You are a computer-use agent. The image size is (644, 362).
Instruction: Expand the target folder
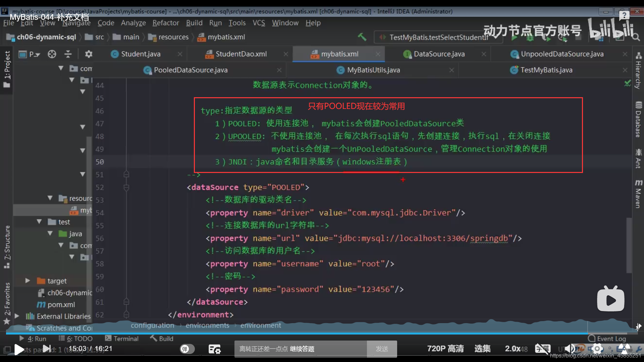tap(28, 281)
